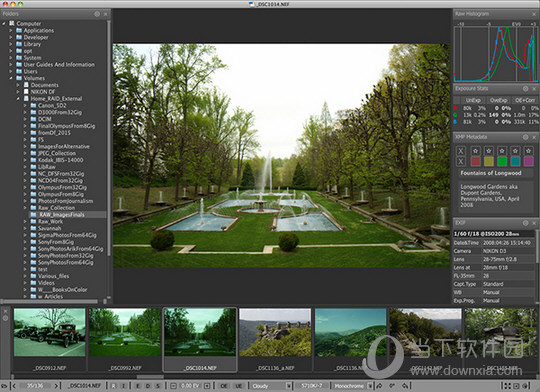Expand the Documents volume
Viewport: 540px width, 392px height.
tap(18, 85)
